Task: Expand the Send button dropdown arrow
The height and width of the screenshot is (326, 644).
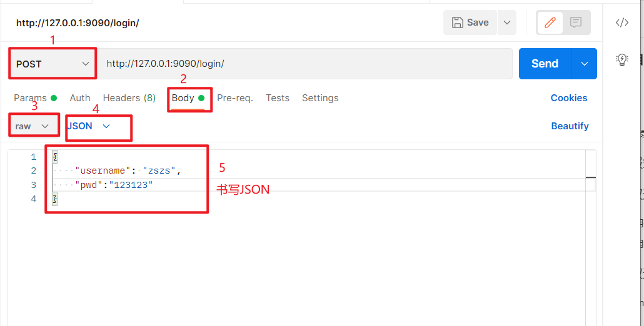Action: pyautogui.click(x=584, y=64)
